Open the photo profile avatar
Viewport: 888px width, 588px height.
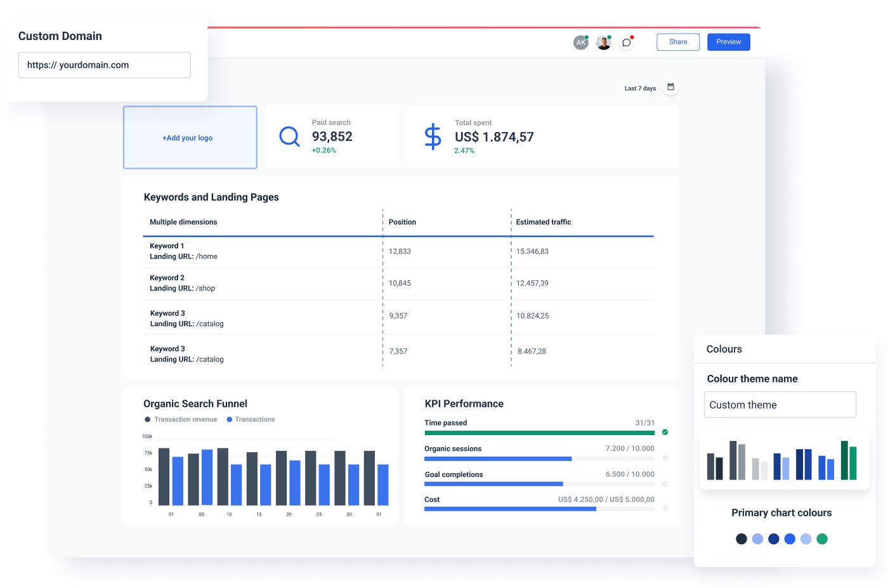click(603, 42)
